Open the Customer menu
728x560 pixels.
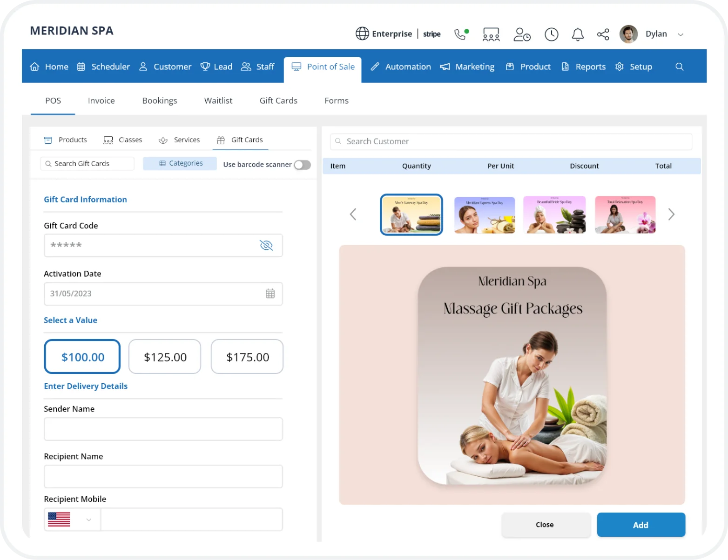[165, 67]
